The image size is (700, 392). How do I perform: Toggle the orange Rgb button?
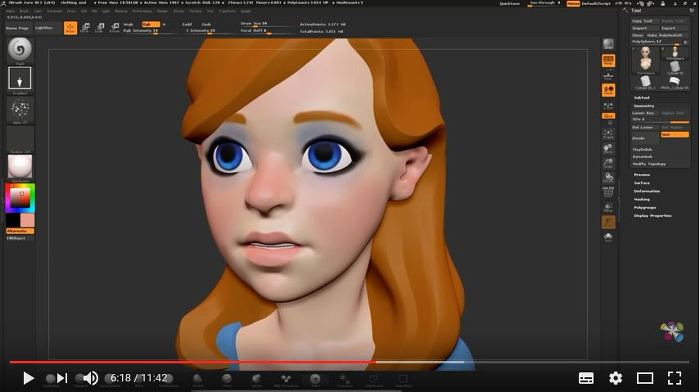click(150, 24)
